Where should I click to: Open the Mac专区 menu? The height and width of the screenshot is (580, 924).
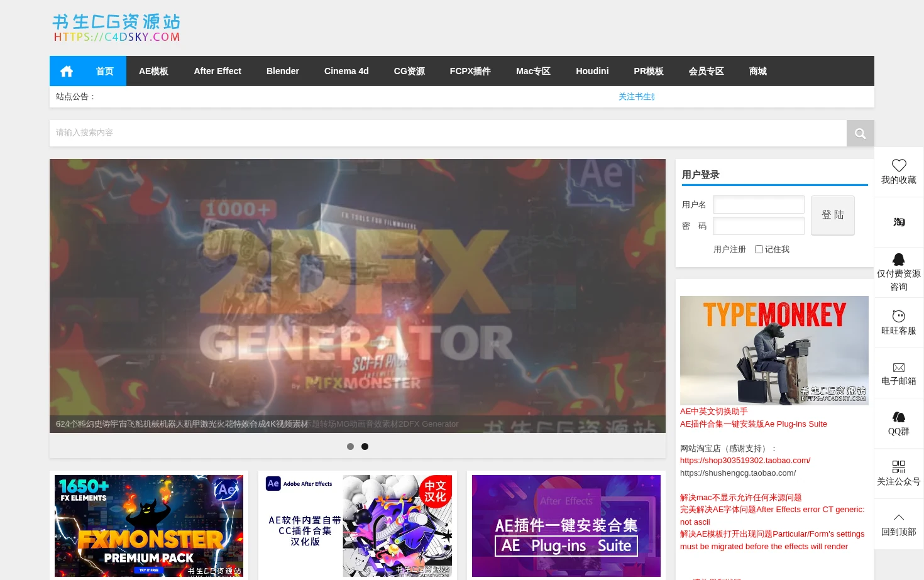point(533,71)
